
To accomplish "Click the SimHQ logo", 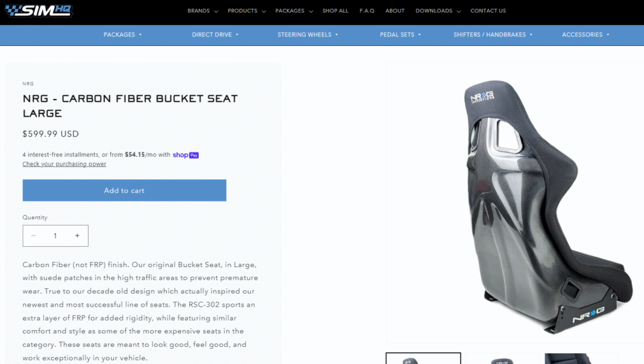I will coord(38,11).
